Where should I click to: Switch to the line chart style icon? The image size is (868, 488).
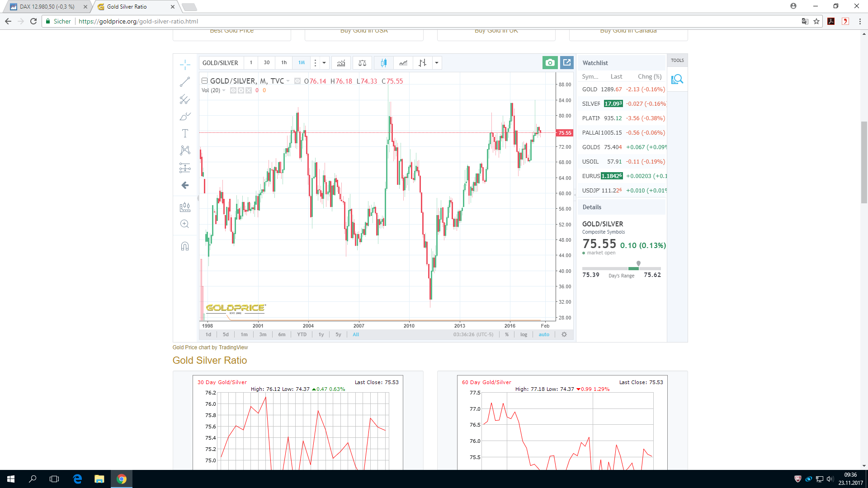[403, 63]
